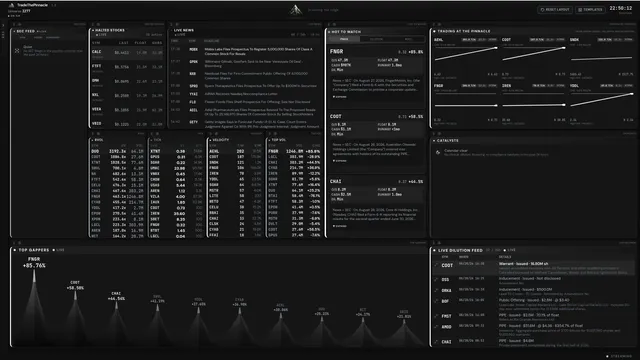Click the calendar icon in Catalysts panel
Screen dimensions: 640x360
point(438,152)
